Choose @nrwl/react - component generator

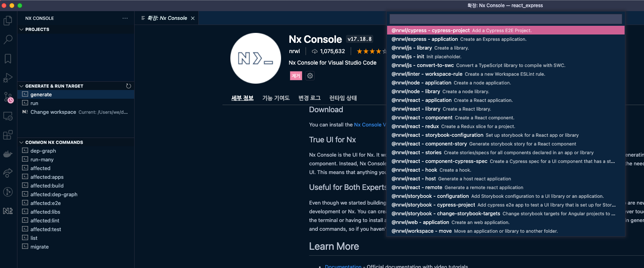505,118
